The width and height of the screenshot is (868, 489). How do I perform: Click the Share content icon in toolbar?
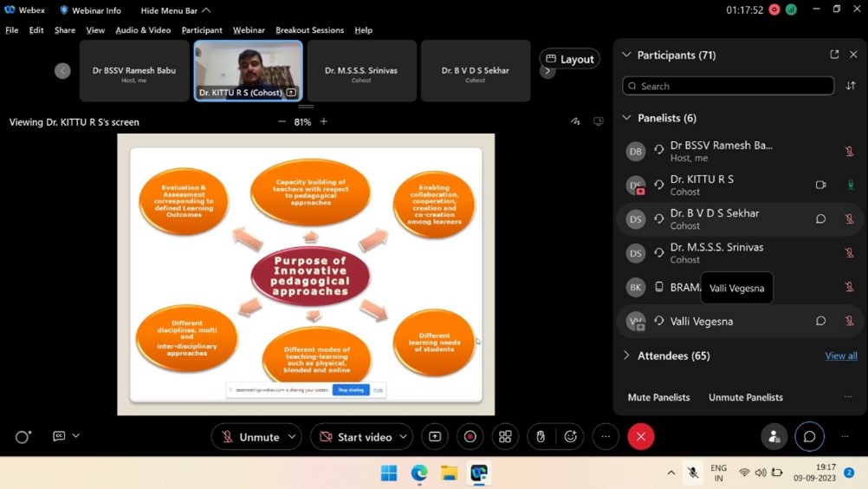pos(435,437)
